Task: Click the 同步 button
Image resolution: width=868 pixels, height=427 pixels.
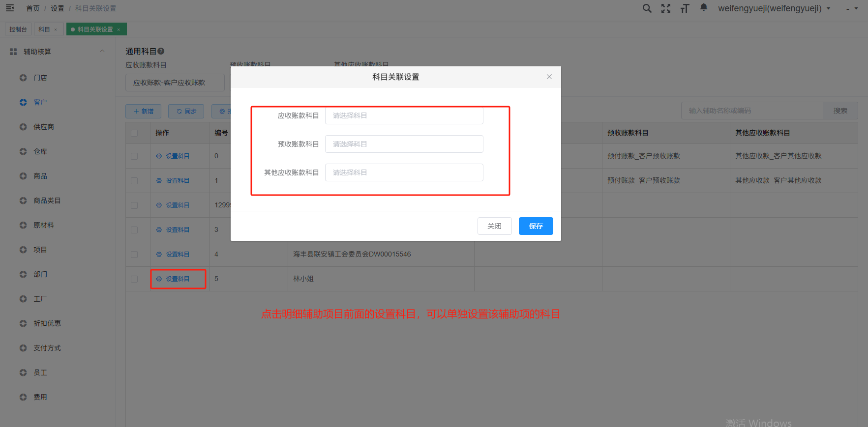Action: pos(186,111)
